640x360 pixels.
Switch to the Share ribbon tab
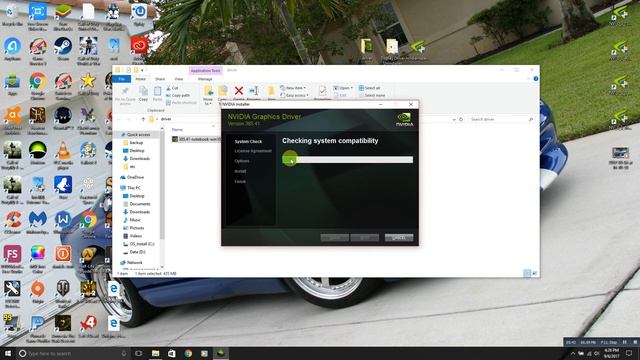(160, 79)
